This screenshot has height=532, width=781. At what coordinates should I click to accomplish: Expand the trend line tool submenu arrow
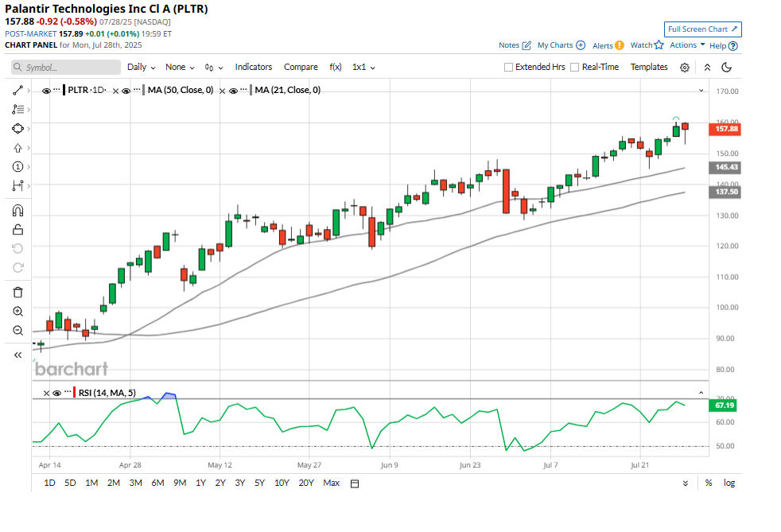(x=29, y=90)
